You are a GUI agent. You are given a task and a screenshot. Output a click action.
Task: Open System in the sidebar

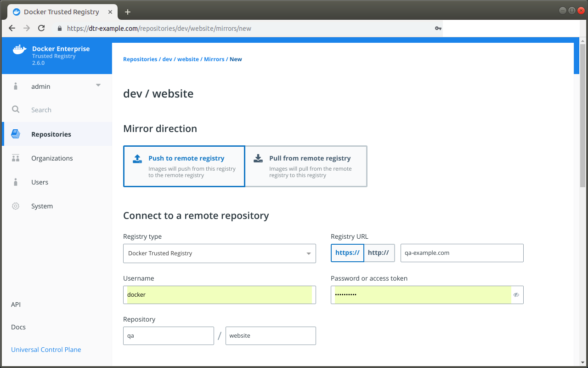[57, 206]
